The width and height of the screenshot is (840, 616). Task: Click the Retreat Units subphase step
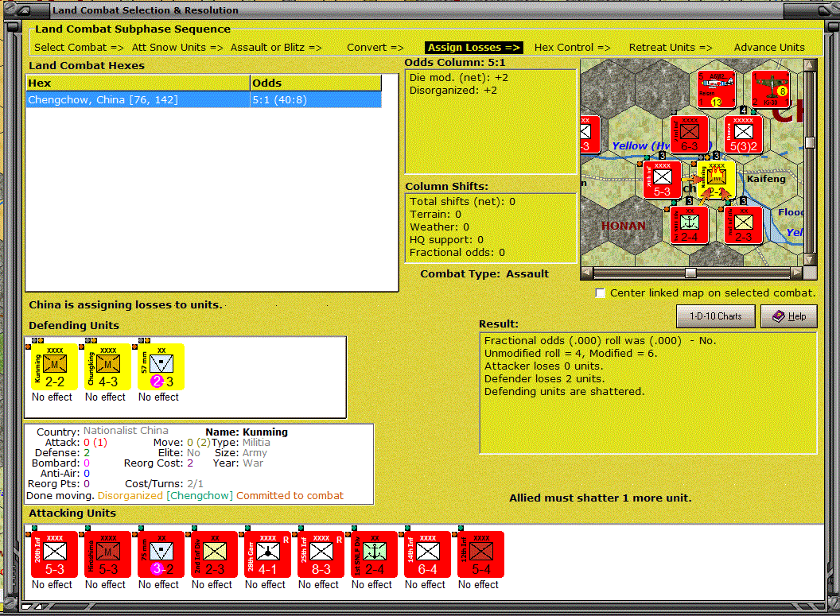671,48
